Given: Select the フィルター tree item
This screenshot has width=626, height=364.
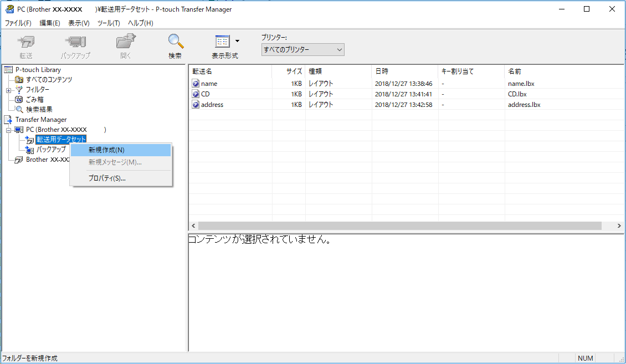Looking at the screenshot, I should pos(38,90).
